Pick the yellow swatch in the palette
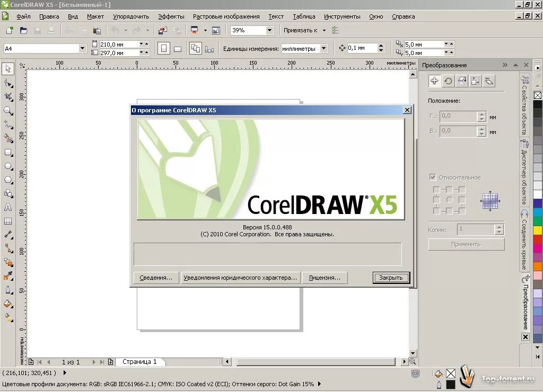 tap(538, 229)
